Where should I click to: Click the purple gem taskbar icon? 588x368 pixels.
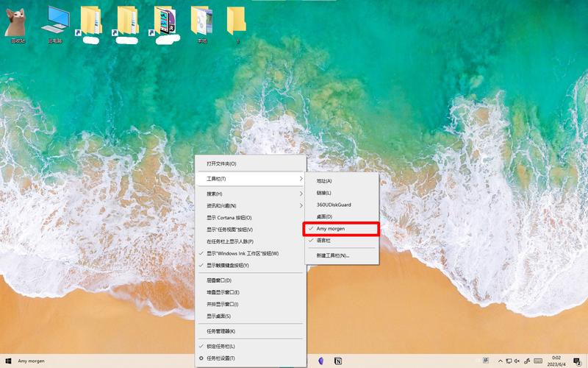[320, 361]
